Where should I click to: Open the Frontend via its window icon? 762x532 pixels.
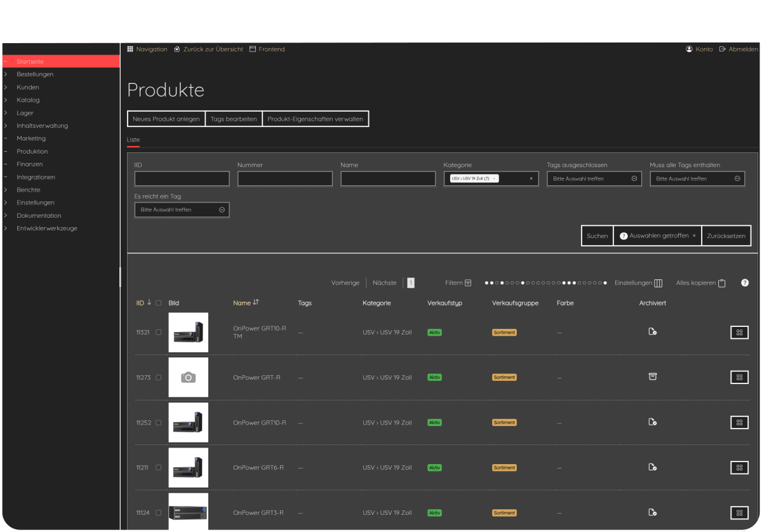pos(251,49)
